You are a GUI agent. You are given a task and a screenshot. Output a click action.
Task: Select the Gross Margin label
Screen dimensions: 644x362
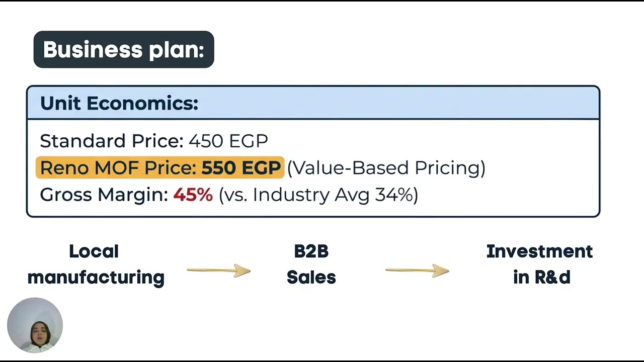coord(104,195)
